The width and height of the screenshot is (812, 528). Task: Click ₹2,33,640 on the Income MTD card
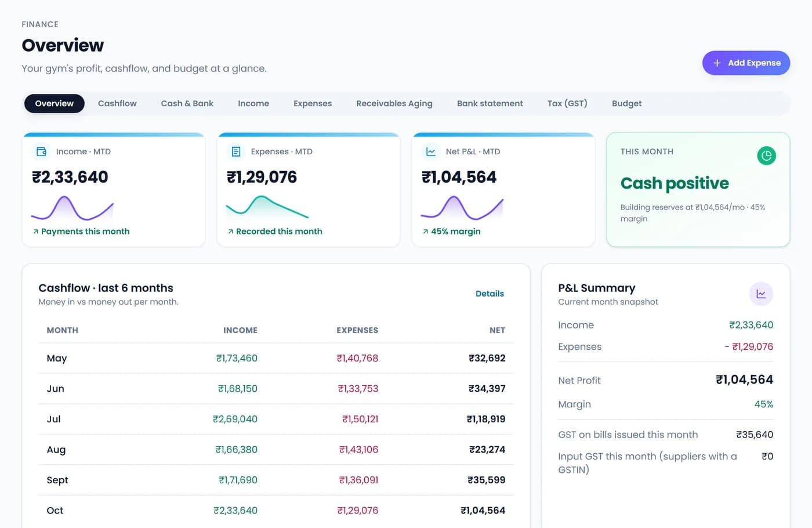click(x=70, y=177)
